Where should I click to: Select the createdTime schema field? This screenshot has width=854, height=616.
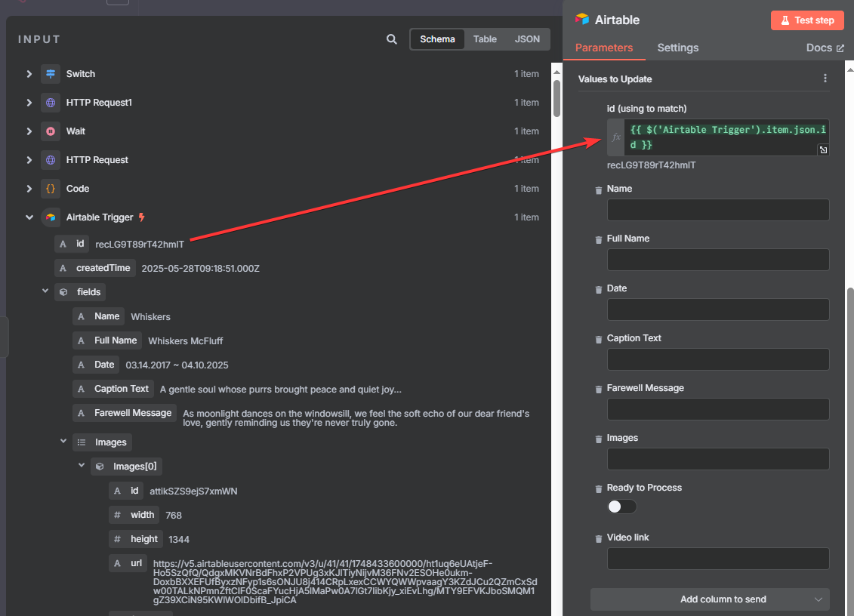(95, 268)
